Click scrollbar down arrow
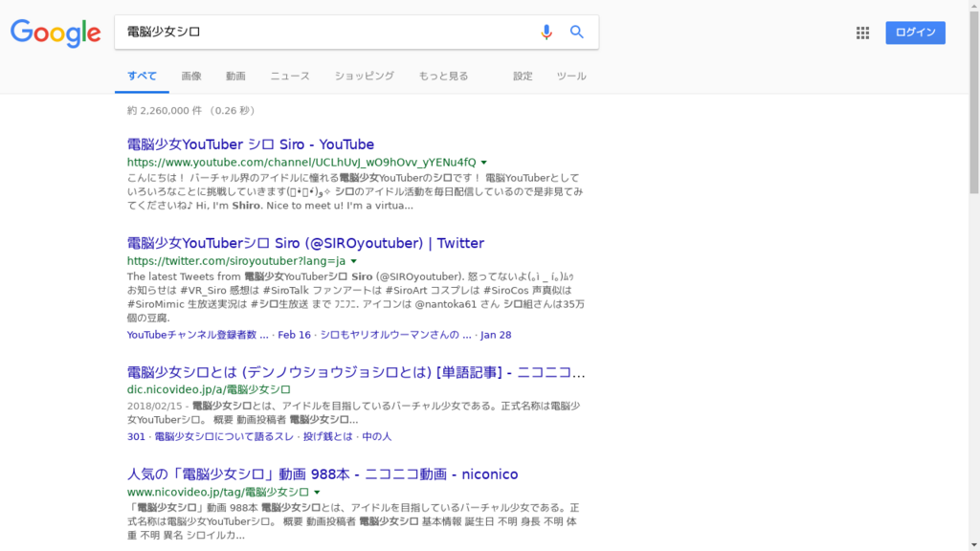This screenshot has height=551, width=980. tap(974, 545)
